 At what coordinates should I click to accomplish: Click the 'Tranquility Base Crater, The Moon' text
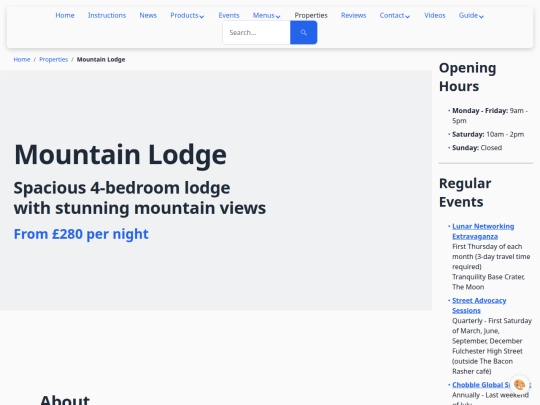coord(488,282)
